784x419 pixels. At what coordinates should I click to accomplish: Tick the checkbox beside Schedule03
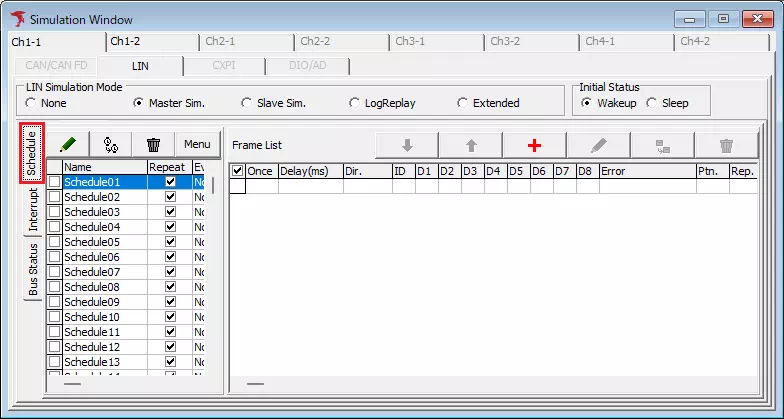pyautogui.click(x=54, y=212)
